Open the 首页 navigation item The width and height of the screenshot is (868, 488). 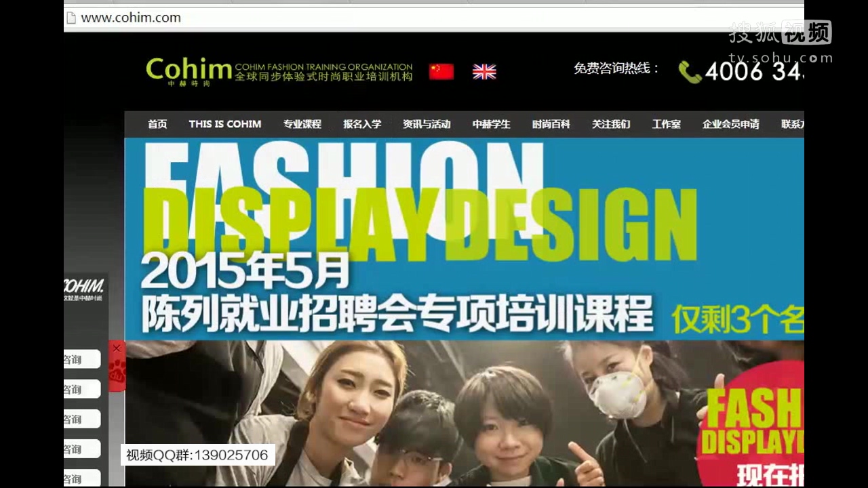click(157, 124)
